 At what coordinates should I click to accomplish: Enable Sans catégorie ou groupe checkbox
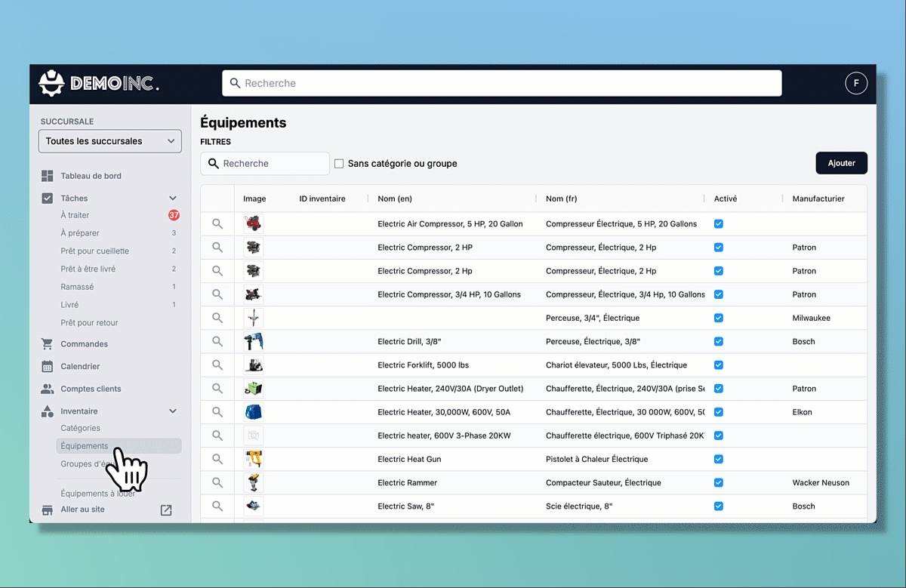(339, 164)
